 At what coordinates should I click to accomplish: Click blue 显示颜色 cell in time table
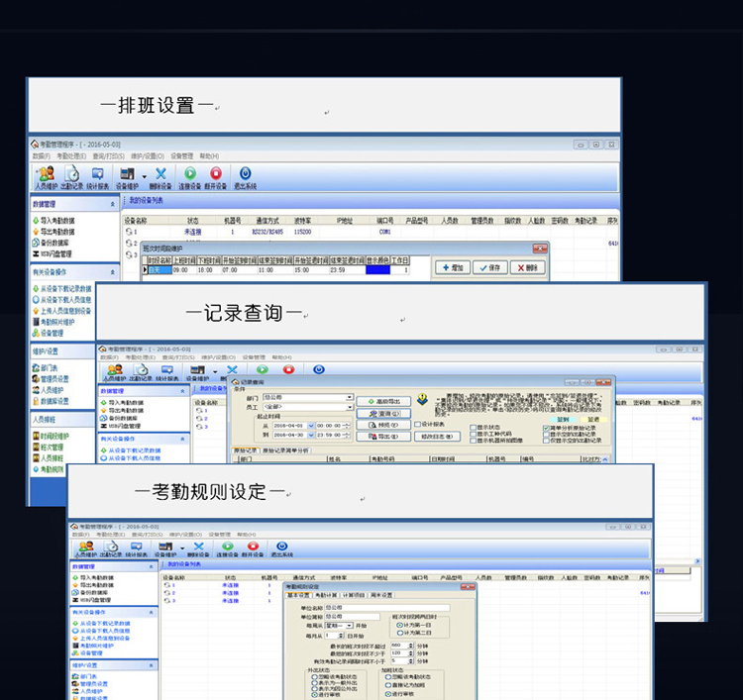pos(377,270)
